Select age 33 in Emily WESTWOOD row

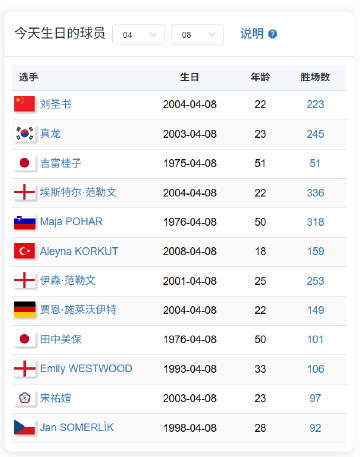pos(260,369)
